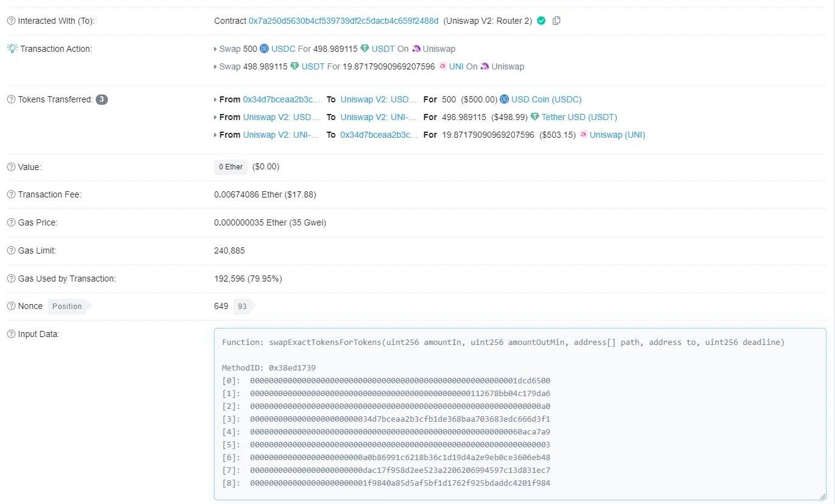Click help icon next to Nonce
This screenshot has height=504, width=835.
11,306
